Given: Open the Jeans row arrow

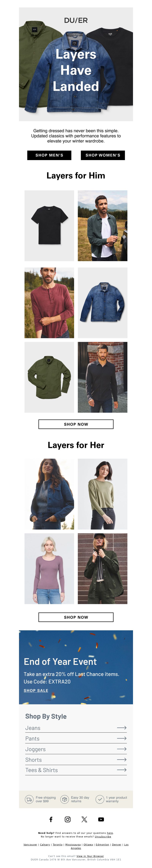Looking at the screenshot, I should tap(122, 728).
